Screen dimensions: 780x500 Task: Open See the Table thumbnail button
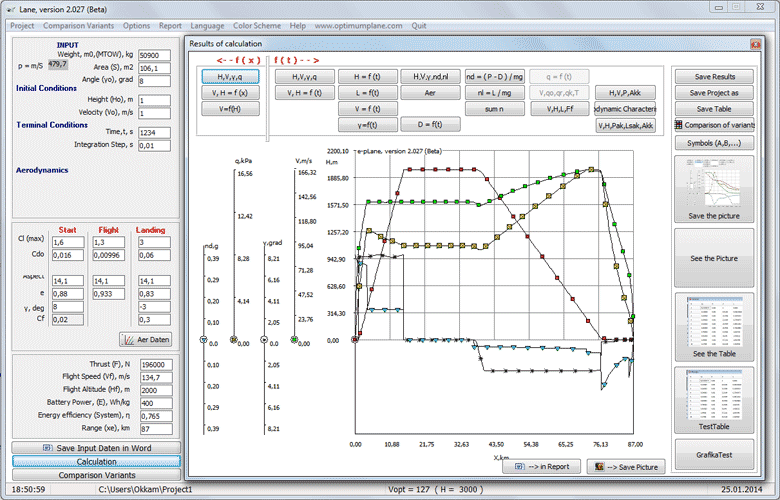coord(714,326)
